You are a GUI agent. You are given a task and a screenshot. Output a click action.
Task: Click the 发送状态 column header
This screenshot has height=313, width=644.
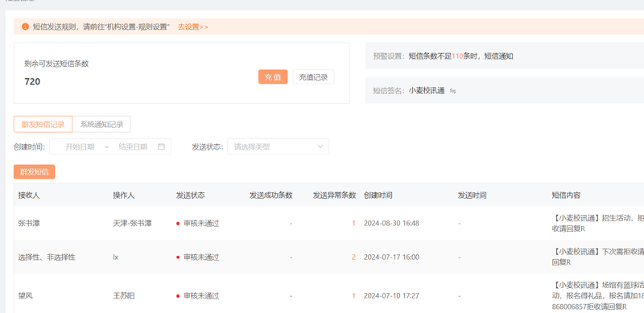(191, 196)
